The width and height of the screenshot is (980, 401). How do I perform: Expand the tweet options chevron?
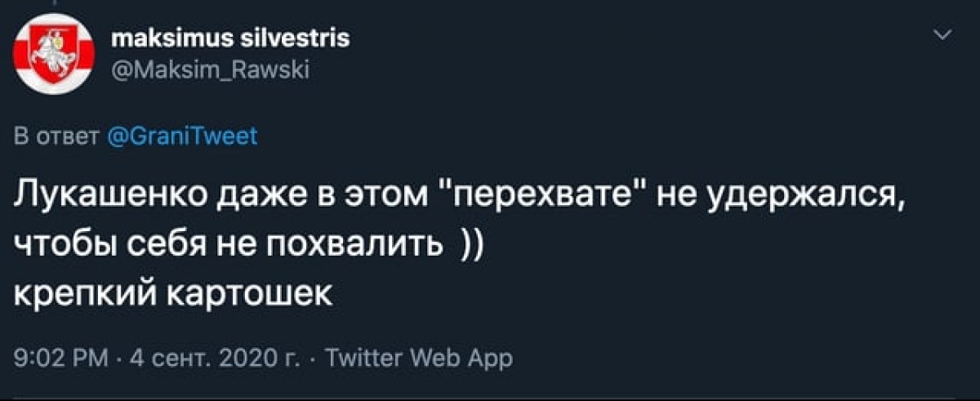pyautogui.click(x=942, y=35)
